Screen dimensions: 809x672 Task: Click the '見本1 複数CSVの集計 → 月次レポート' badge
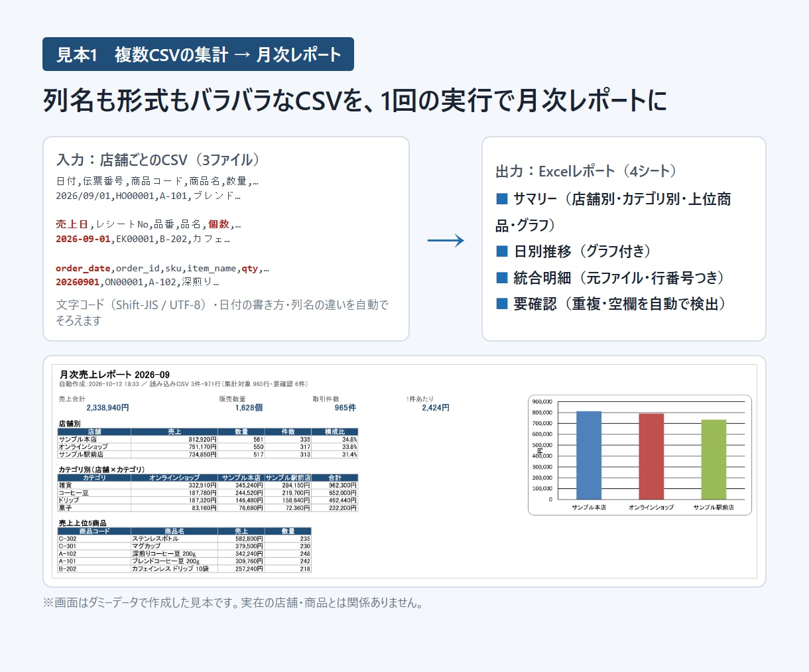198,54
